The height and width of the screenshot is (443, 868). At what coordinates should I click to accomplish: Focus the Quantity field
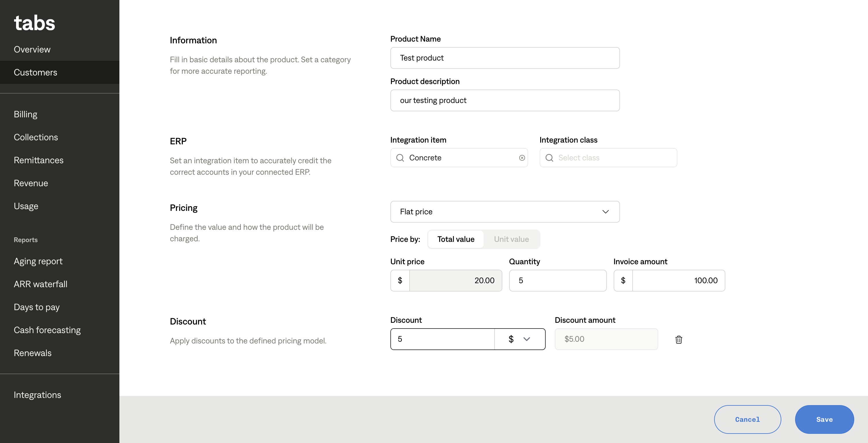click(x=558, y=280)
